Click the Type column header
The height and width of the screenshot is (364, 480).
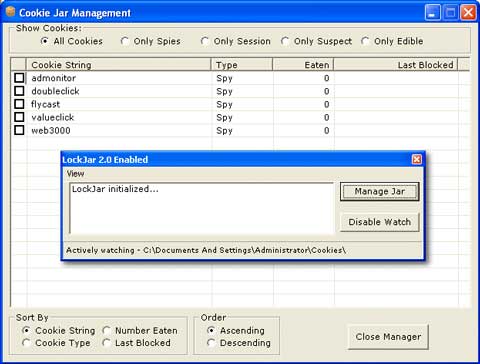click(x=242, y=65)
